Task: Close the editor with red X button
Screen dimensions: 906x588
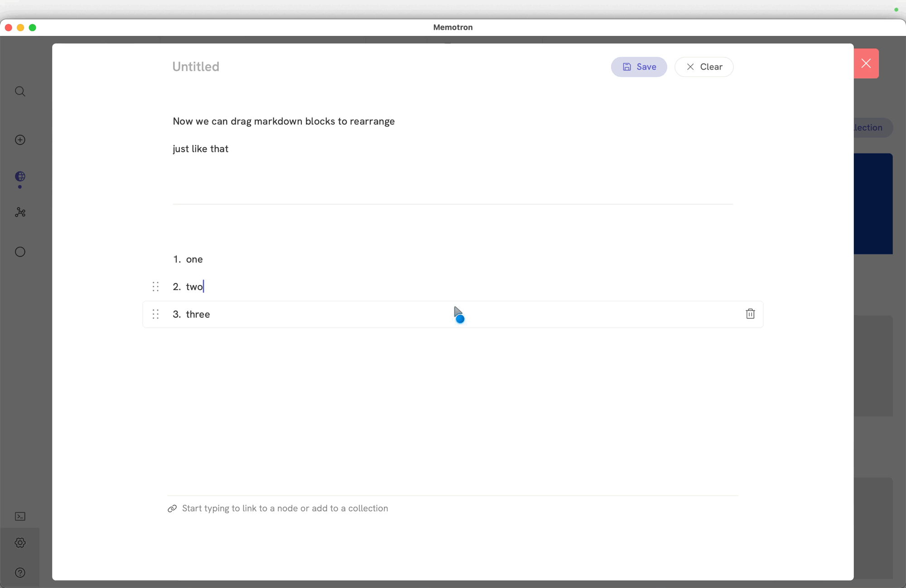Action: [866, 63]
